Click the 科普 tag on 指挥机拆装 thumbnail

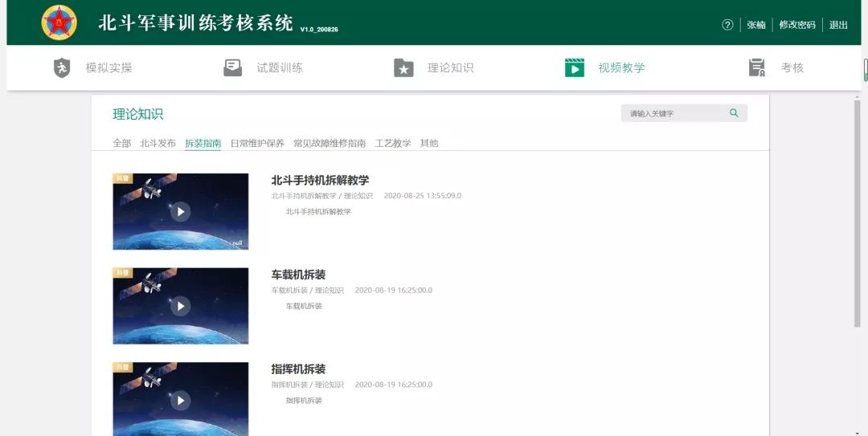[x=123, y=367]
